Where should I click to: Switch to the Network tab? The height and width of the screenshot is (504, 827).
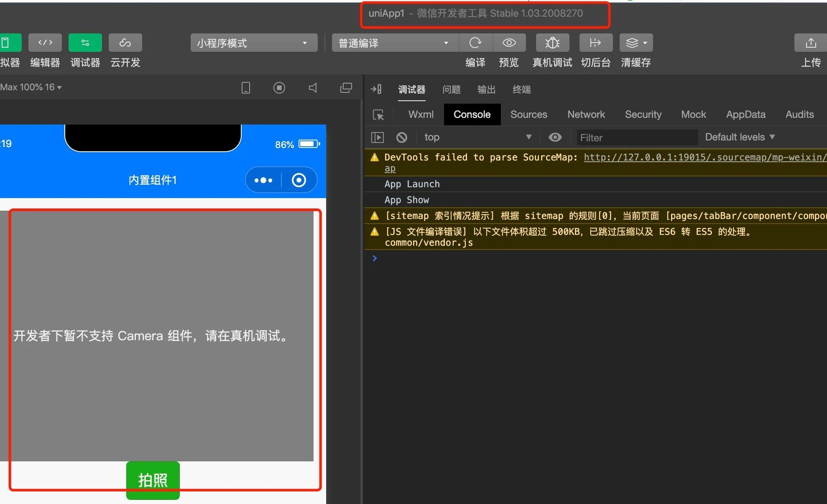(586, 115)
